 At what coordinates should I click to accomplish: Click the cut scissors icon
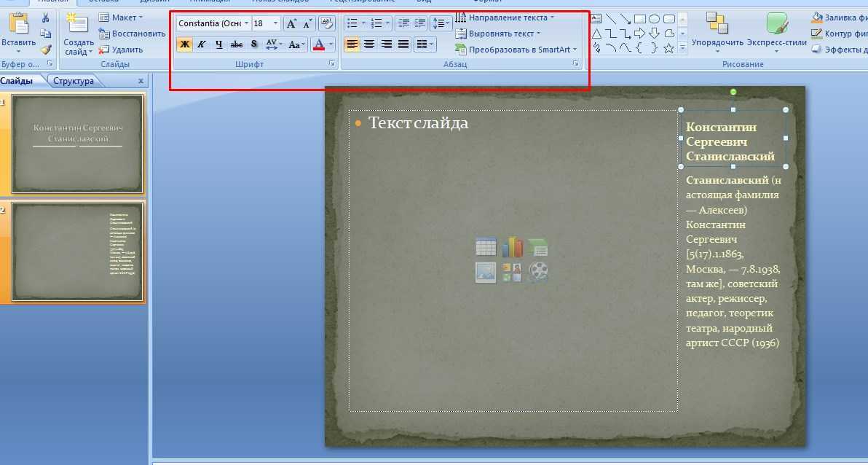(x=46, y=17)
